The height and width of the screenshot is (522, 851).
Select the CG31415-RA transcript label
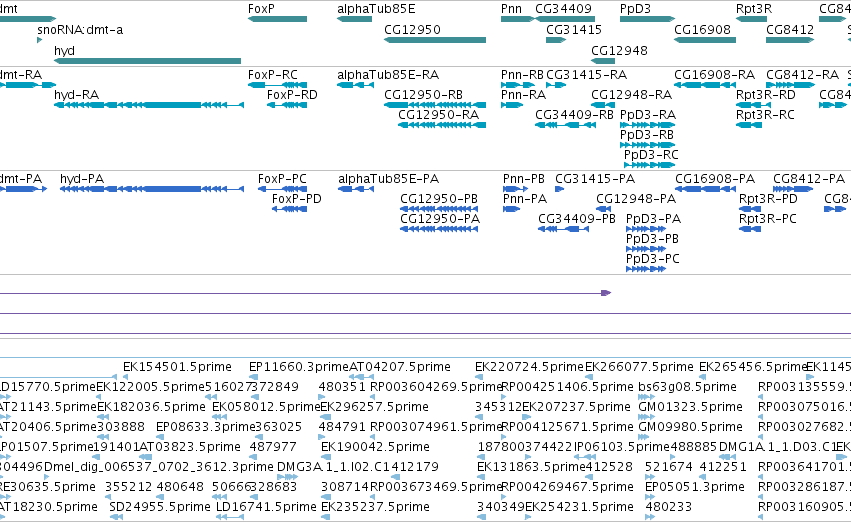tap(586, 75)
